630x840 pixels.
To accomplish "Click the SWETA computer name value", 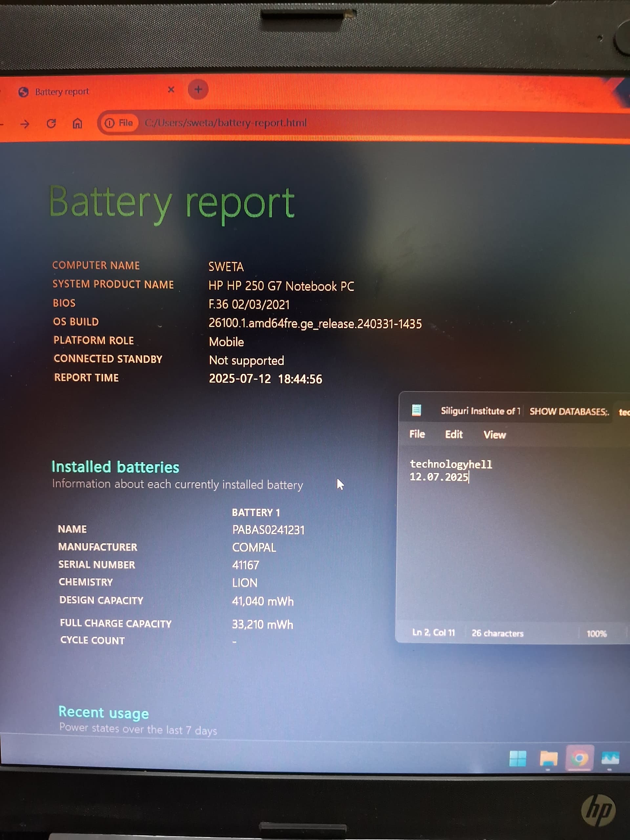I will tap(226, 266).
